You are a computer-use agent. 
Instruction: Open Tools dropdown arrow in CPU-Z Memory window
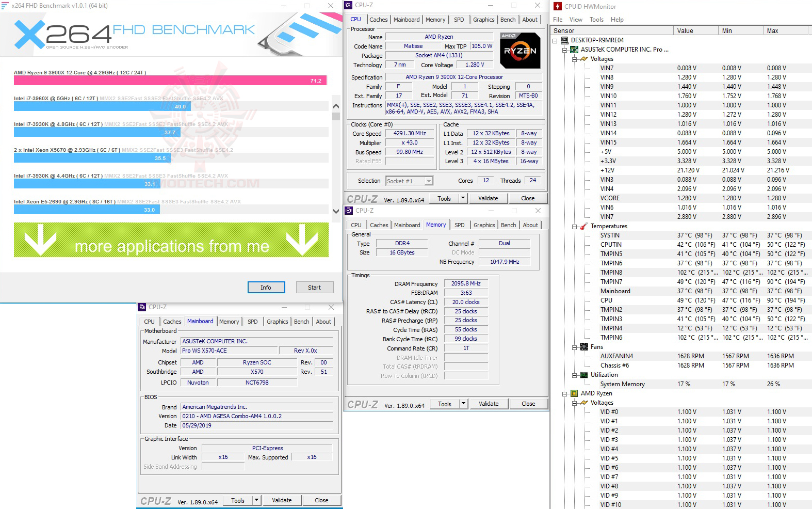(463, 404)
